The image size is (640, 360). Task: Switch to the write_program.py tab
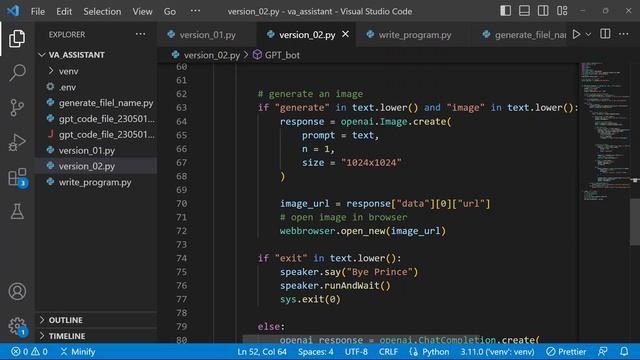pyautogui.click(x=415, y=35)
